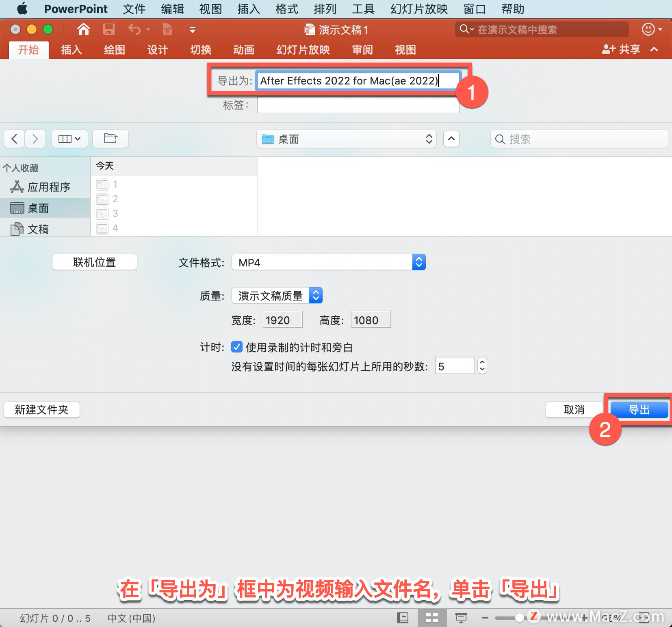Viewport: 672px width, 627px height.
Task: Open the 文件 menu in menu bar
Action: (x=134, y=9)
